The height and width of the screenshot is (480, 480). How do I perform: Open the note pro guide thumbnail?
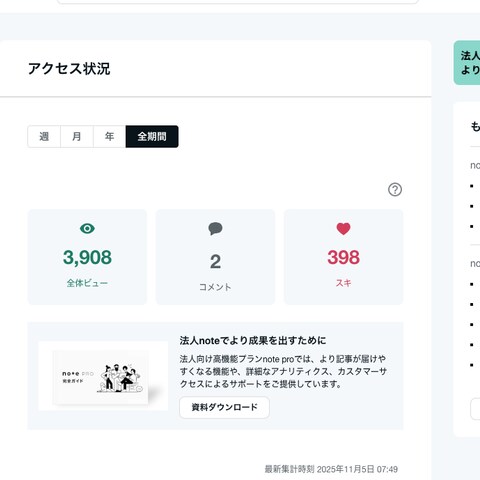point(103,376)
